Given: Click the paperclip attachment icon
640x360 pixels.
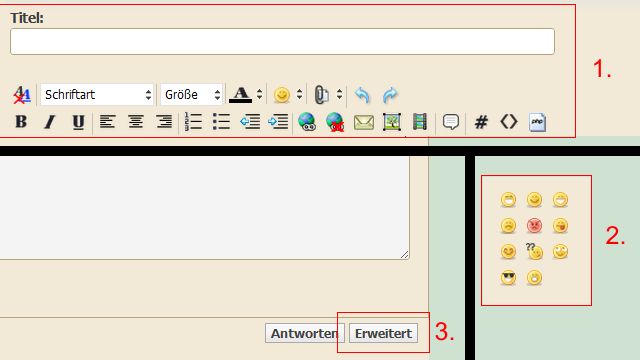Looking at the screenshot, I should point(322,95).
